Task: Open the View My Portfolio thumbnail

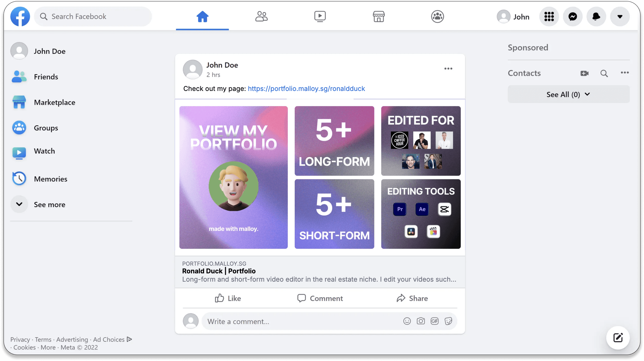Action: point(233,177)
